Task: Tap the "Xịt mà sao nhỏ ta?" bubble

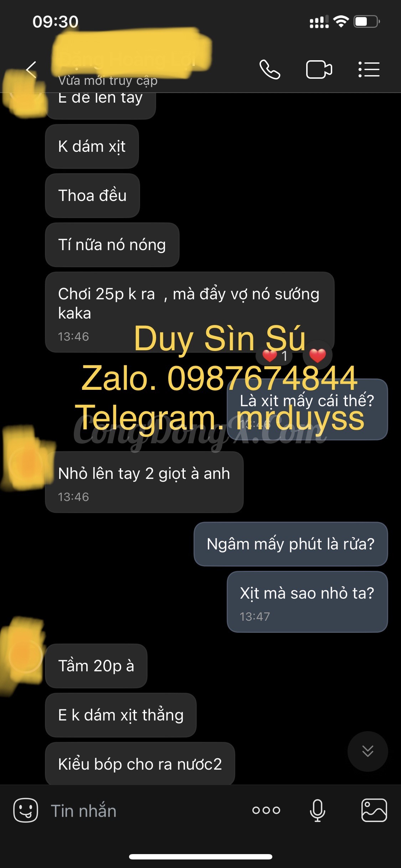Action: [x=307, y=602]
